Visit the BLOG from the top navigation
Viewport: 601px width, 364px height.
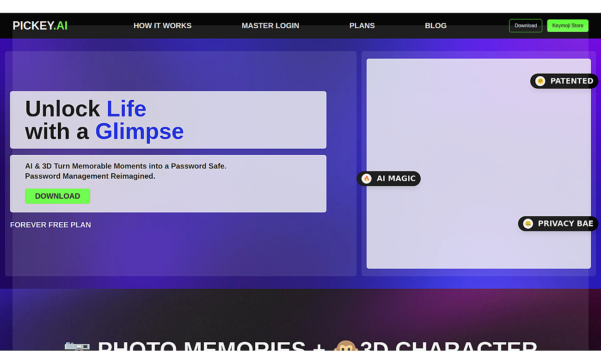435,26
